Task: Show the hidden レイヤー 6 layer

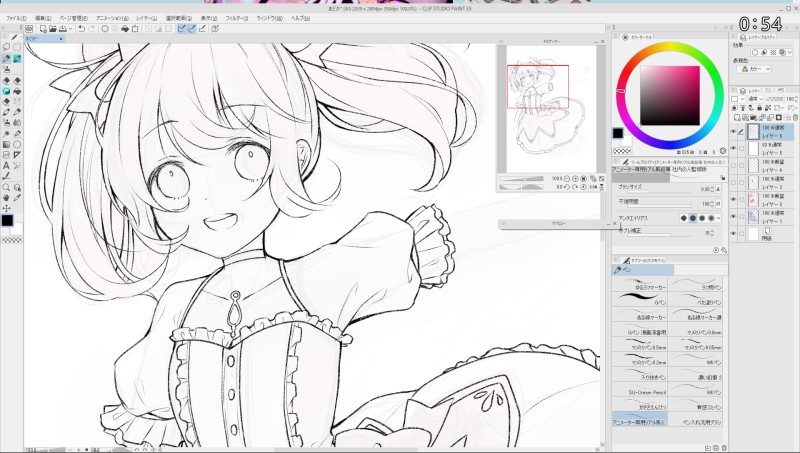Action: (734, 165)
